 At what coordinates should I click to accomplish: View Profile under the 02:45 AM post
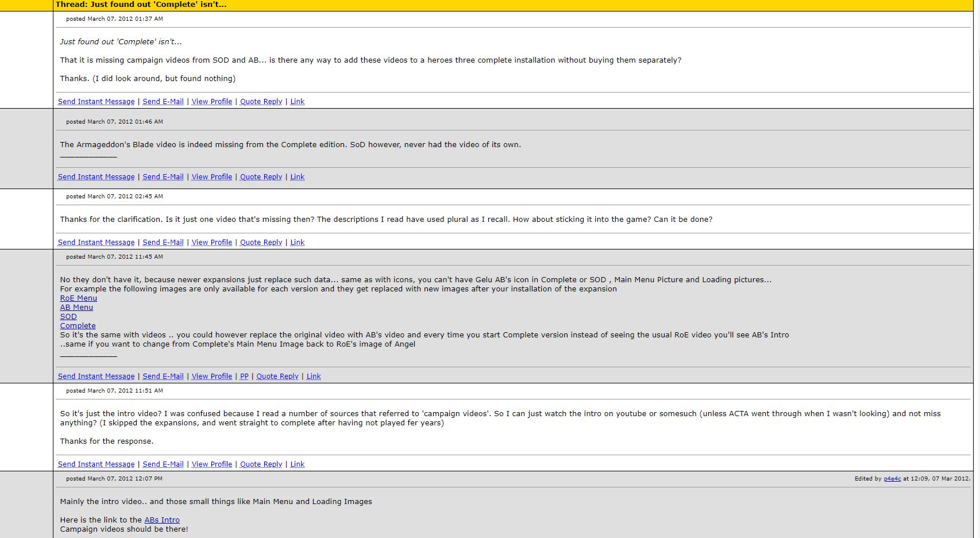pos(212,243)
